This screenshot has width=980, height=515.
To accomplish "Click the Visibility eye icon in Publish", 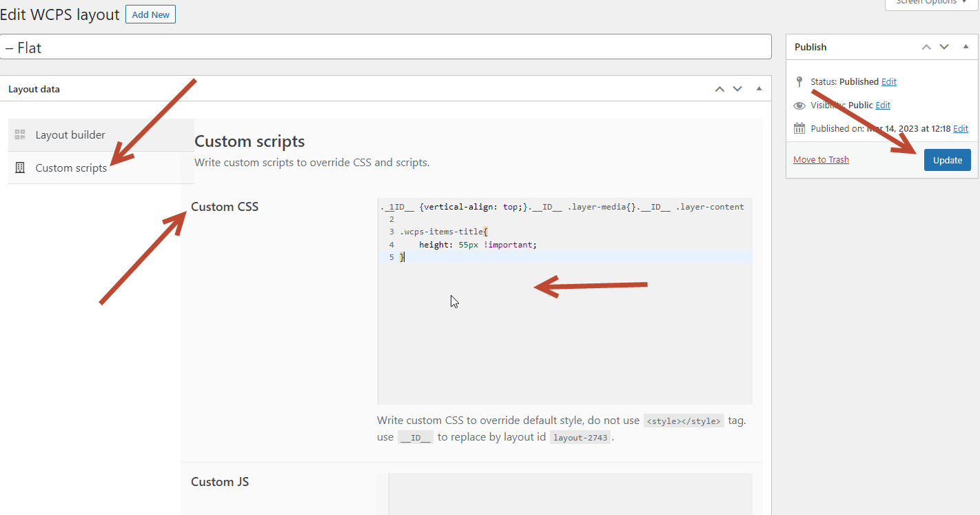I will point(799,105).
